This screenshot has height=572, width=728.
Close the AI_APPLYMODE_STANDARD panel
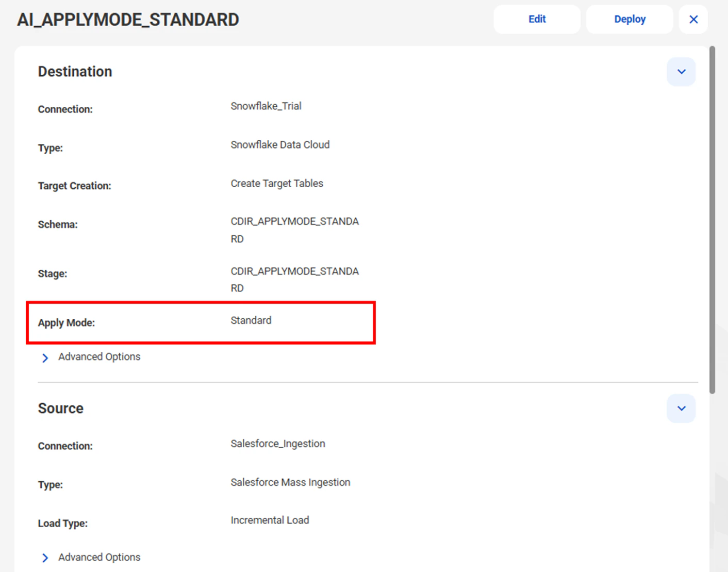point(693,20)
